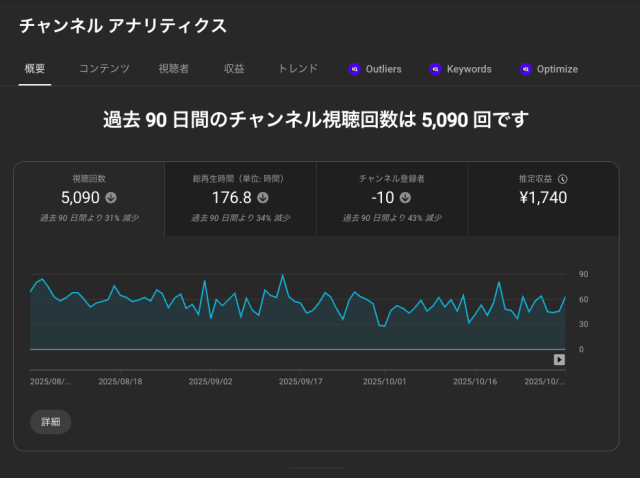Switch to the コンテンツ tab

click(104, 69)
